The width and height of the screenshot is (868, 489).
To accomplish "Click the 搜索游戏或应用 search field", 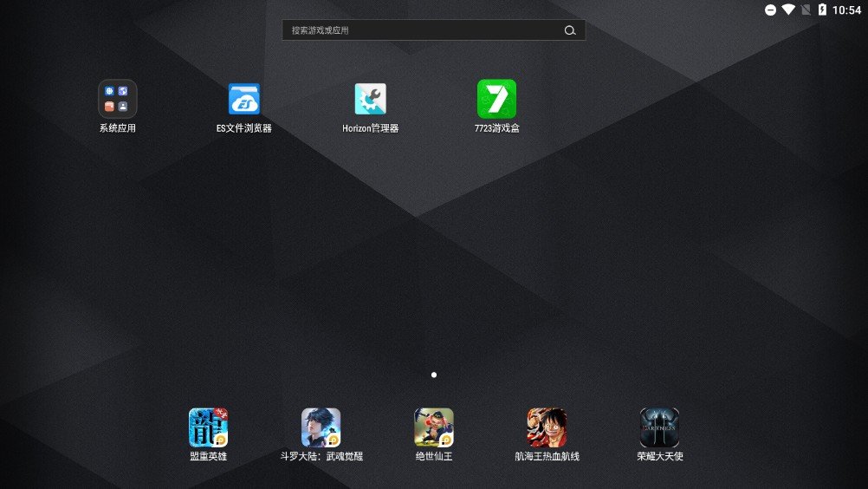I will [433, 29].
